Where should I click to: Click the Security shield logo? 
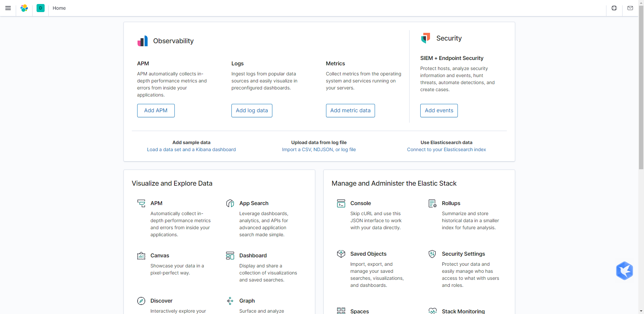click(x=426, y=38)
